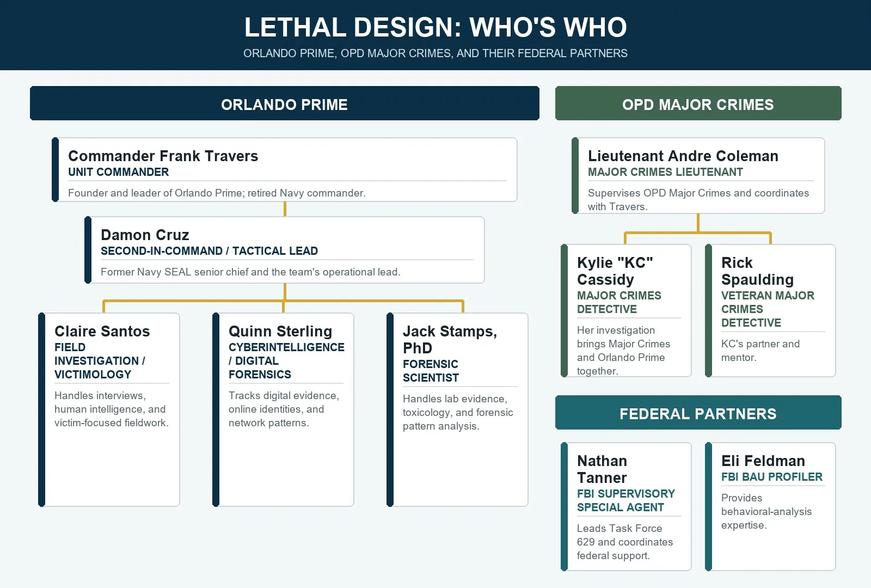Viewport: 871px width, 588px height.
Task: Click 'Provides behavioral-analysis expertise' description
Action: click(766, 512)
